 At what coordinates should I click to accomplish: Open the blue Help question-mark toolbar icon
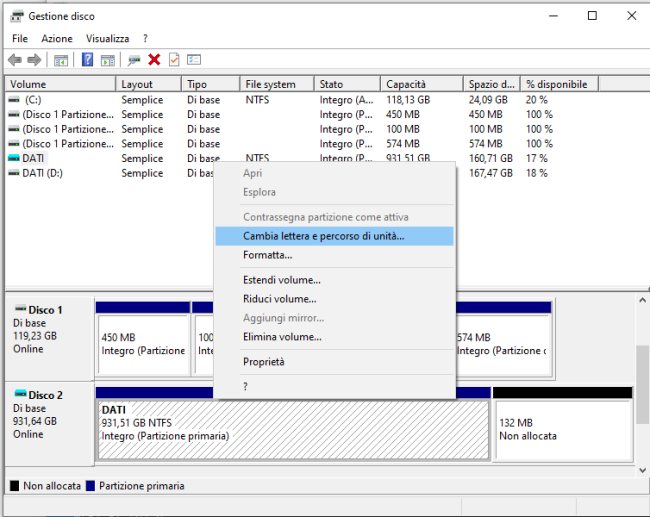tap(87, 60)
